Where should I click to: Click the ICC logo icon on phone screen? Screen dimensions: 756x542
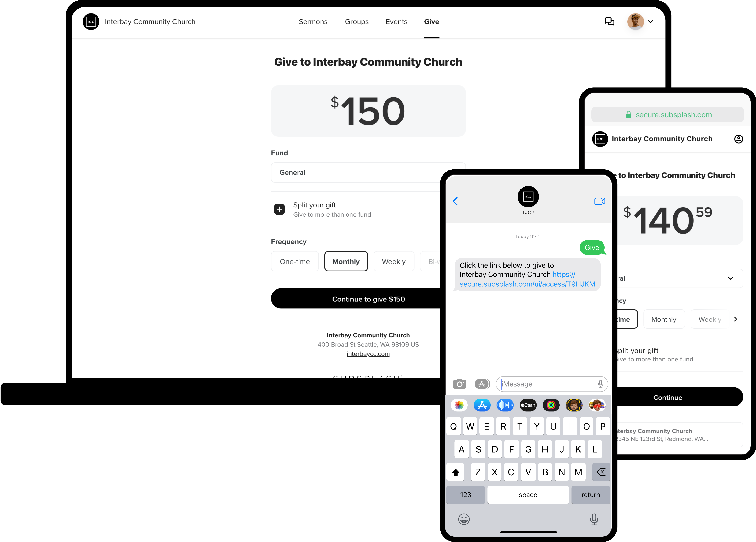click(528, 196)
